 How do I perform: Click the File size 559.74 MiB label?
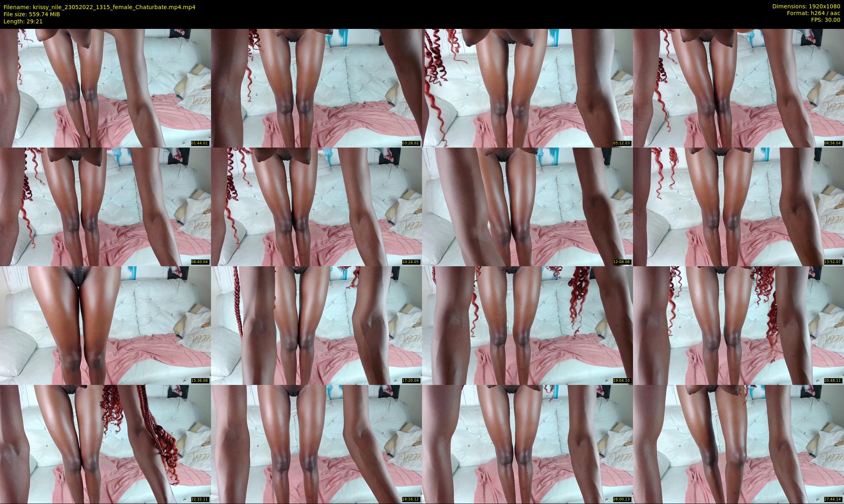tap(32, 14)
